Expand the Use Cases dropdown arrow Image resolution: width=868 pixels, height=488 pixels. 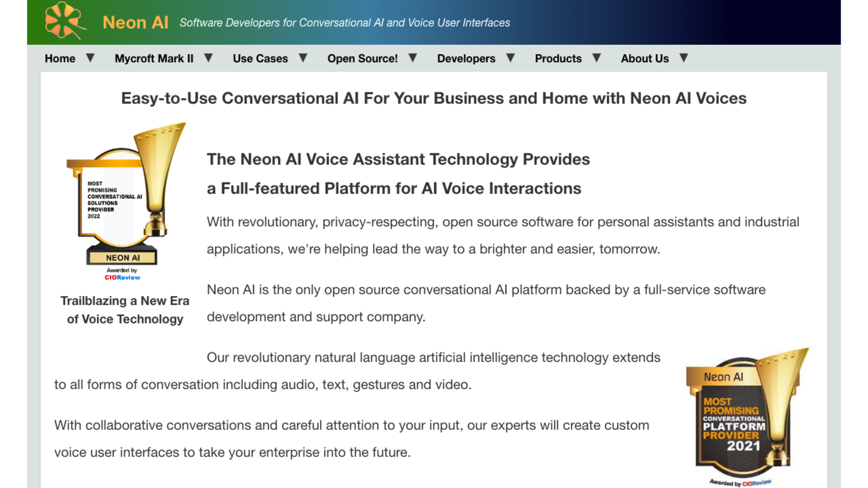coord(303,58)
